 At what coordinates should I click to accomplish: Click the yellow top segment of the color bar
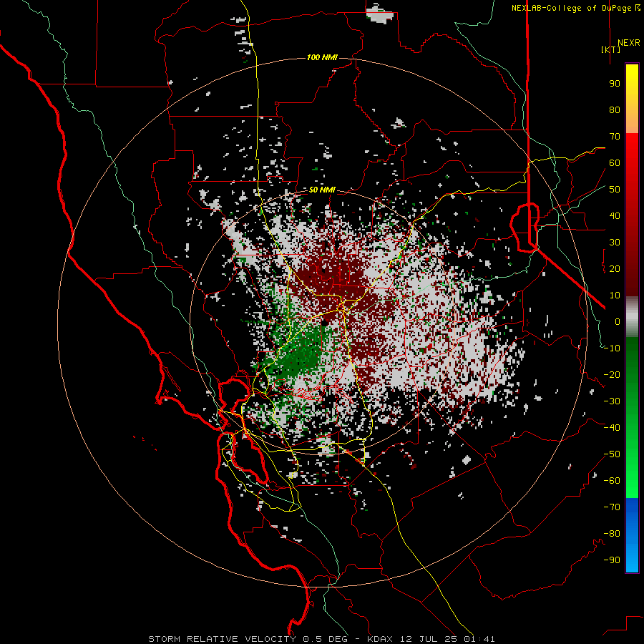click(x=632, y=82)
